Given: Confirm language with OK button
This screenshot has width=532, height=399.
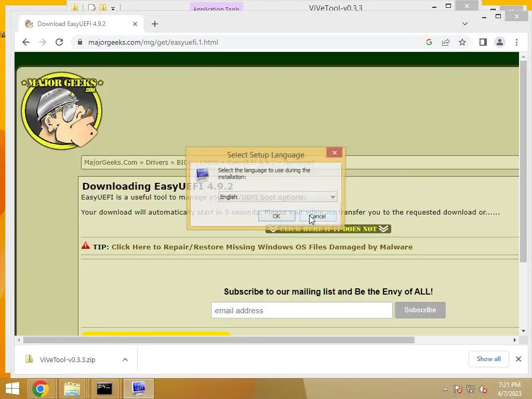Looking at the screenshot, I should (x=276, y=216).
